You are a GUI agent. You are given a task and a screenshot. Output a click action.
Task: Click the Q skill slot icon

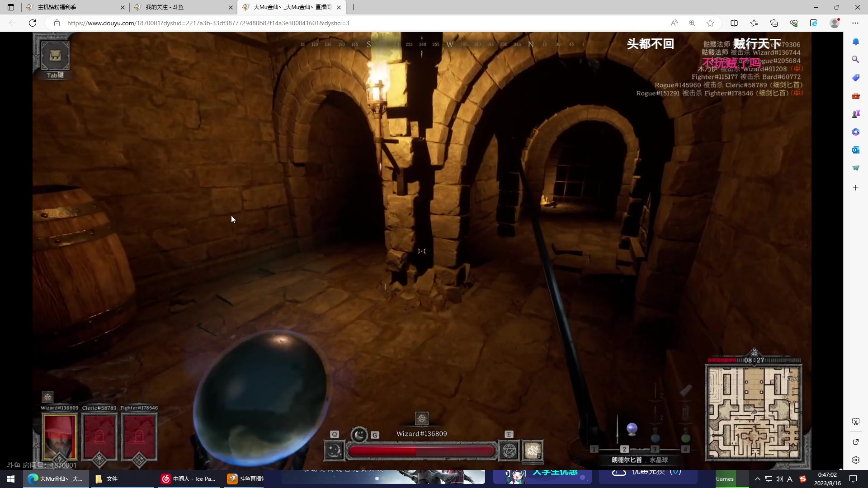click(335, 450)
